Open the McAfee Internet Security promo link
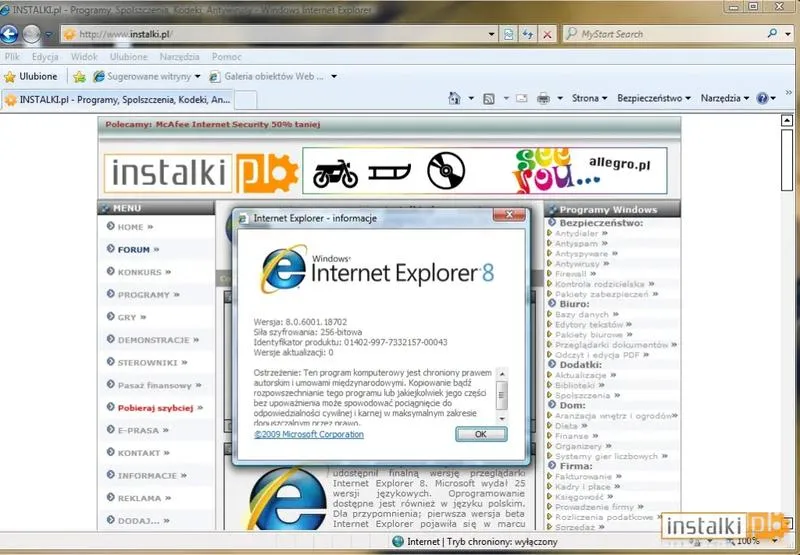Image resolution: width=800 pixels, height=555 pixels. tap(213, 124)
